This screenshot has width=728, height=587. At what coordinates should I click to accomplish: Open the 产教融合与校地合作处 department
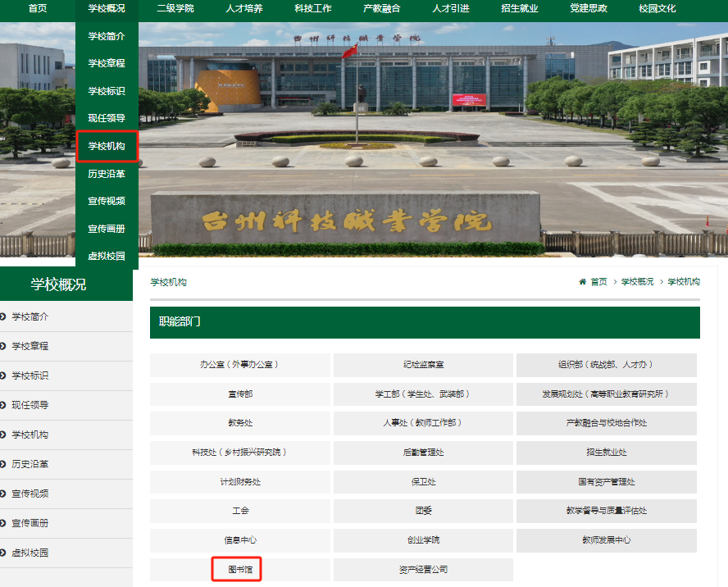[x=607, y=423]
